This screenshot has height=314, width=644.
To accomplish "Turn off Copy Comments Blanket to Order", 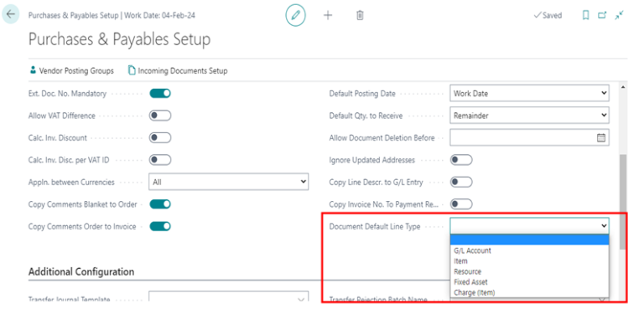I will coord(160,204).
